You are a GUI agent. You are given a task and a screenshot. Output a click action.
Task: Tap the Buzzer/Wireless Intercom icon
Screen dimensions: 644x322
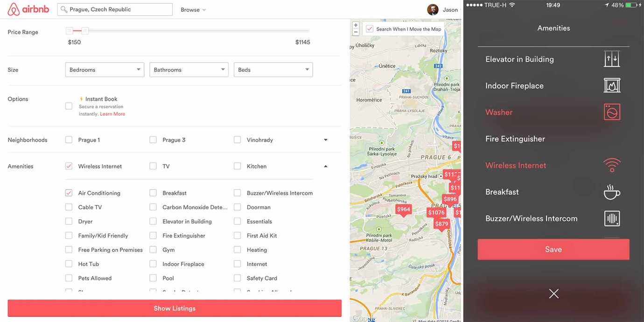612,218
